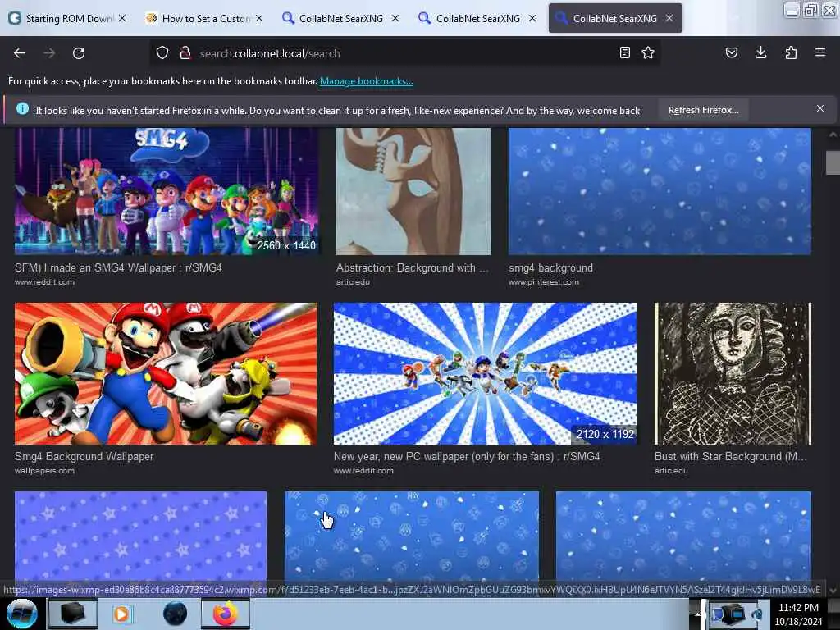The image size is (840, 630).
Task: Switch to Starting ROM Download tab
Action: coord(68,18)
